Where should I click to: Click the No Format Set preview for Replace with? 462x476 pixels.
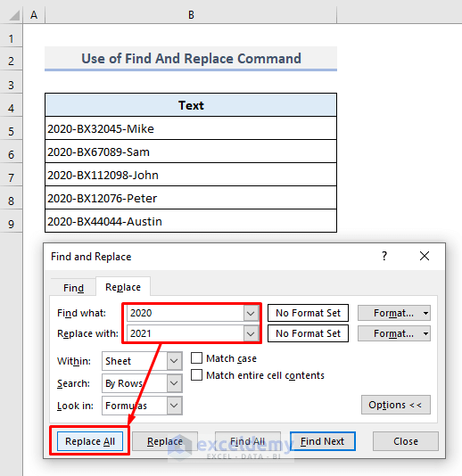(x=308, y=333)
